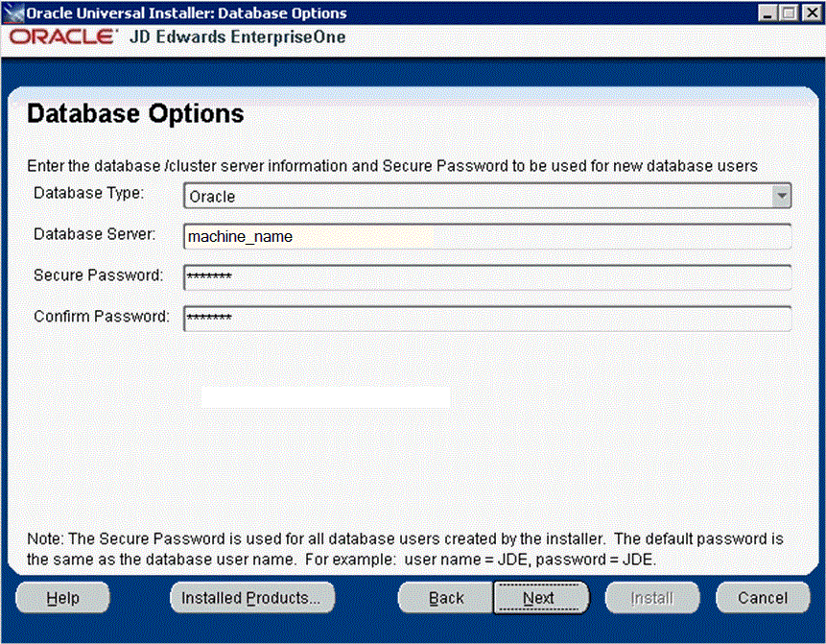Image resolution: width=826 pixels, height=644 pixels.
Task: Open the Help button
Action: click(63, 598)
